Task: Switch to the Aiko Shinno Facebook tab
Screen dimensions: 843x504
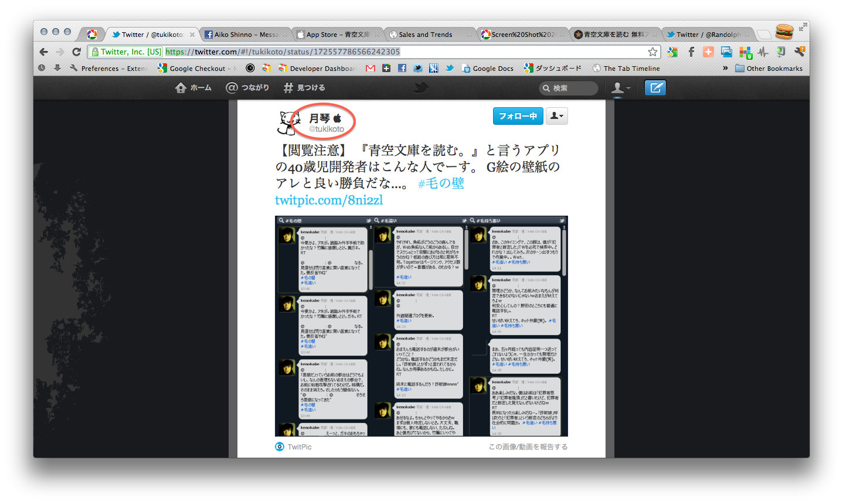Action: [245, 34]
